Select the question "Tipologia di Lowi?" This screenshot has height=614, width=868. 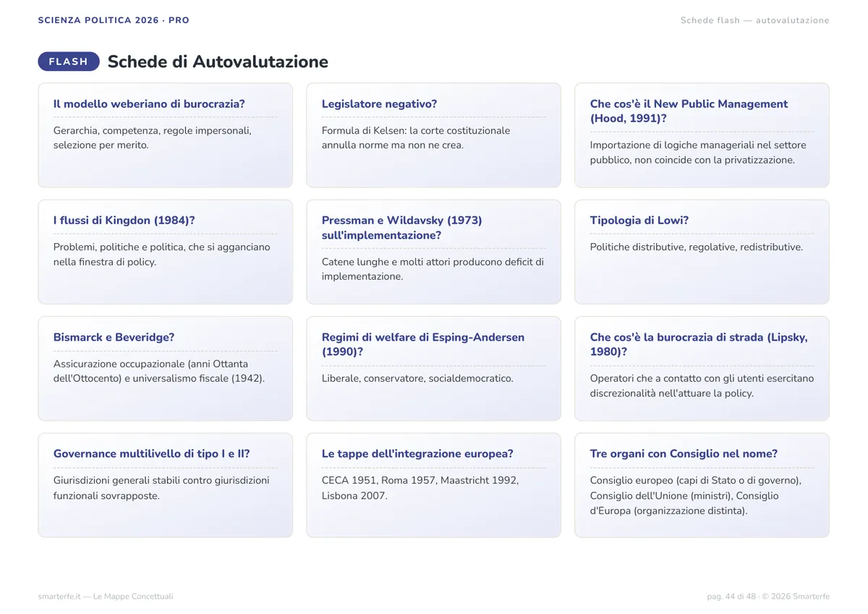click(x=639, y=221)
